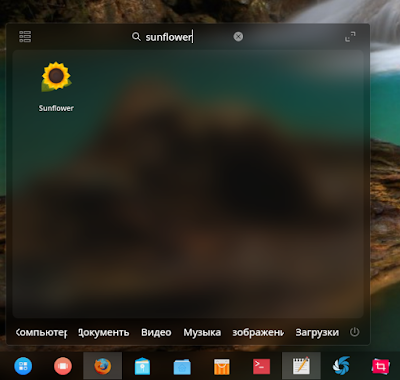
Task: Open the Музыка folder shortcut
Action: coord(202,332)
